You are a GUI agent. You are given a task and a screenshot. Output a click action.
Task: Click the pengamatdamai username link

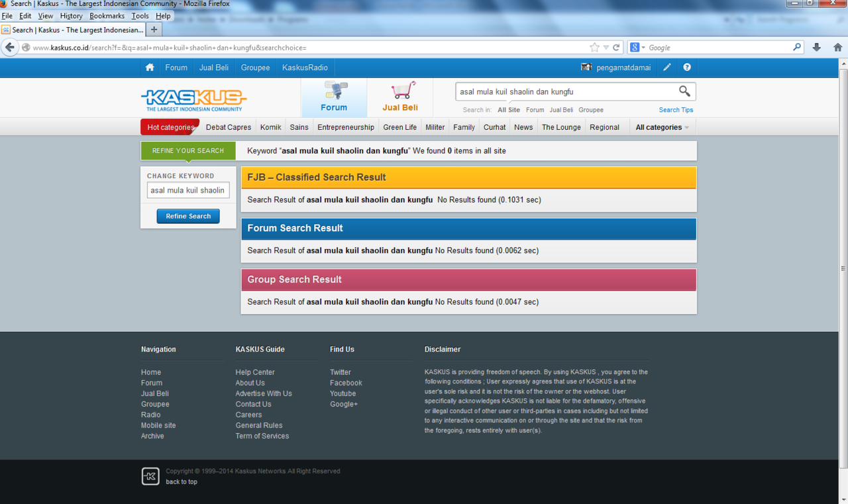(x=623, y=68)
